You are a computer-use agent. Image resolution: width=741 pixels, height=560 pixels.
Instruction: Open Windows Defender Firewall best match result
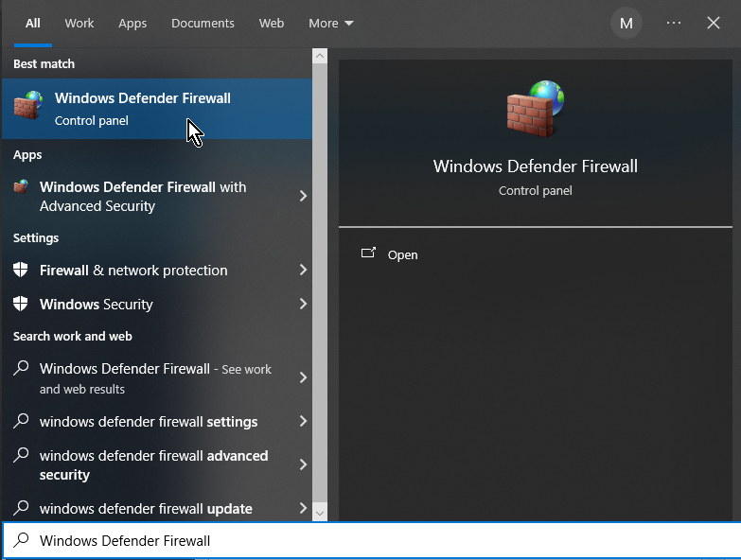point(157,109)
